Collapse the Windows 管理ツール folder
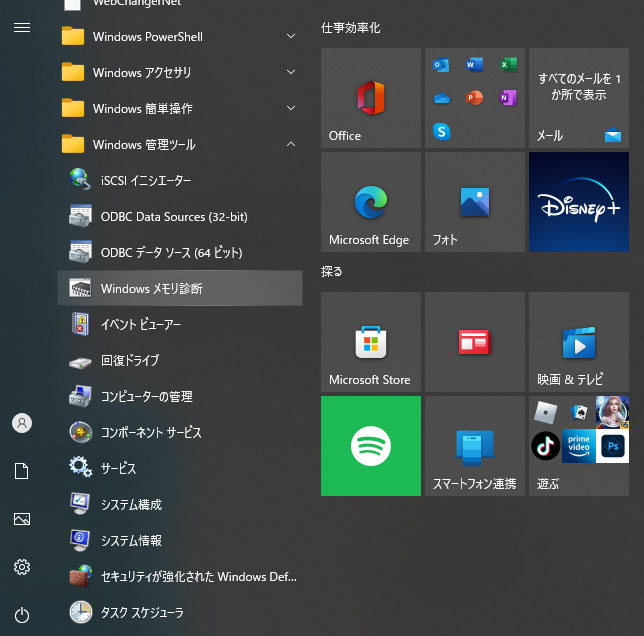This screenshot has width=644, height=636. click(180, 145)
